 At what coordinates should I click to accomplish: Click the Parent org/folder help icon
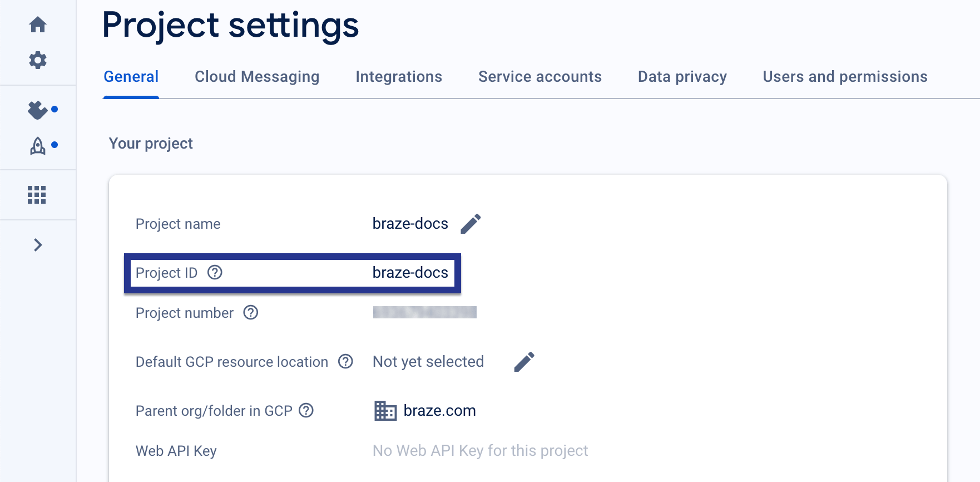tap(305, 411)
